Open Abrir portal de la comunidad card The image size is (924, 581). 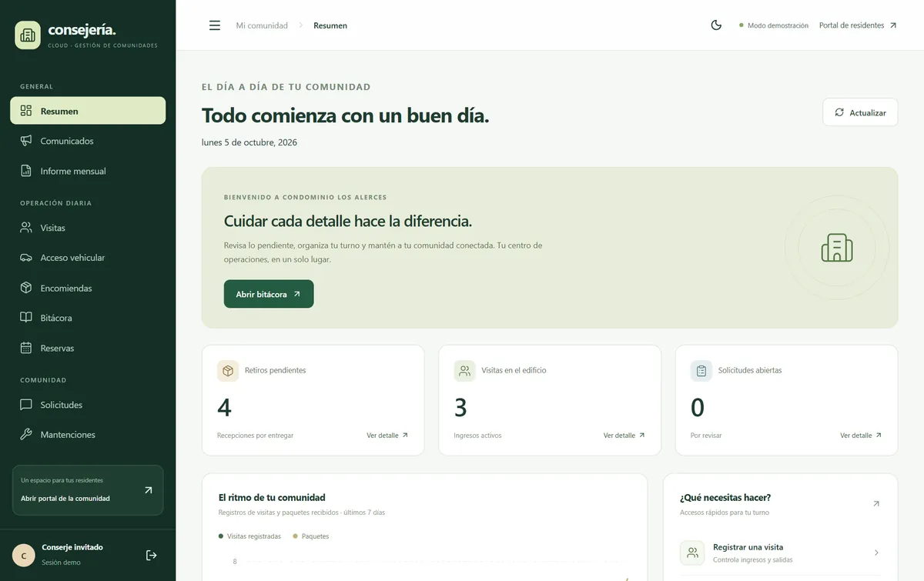pyautogui.click(x=88, y=490)
